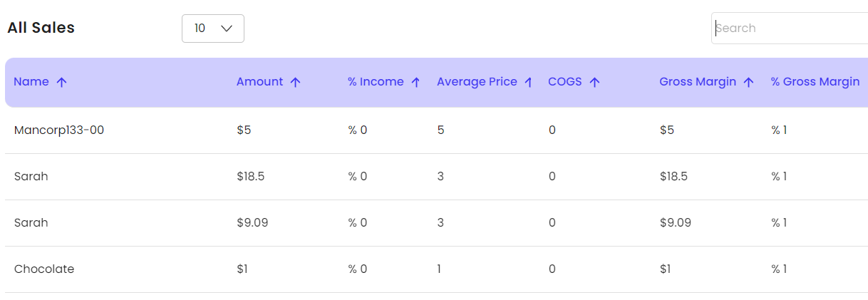Click the COGS sort arrow icon
Image resolution: width=868 pixels, height=300 pixels.
pyautogui.click(x=595, y=82)
